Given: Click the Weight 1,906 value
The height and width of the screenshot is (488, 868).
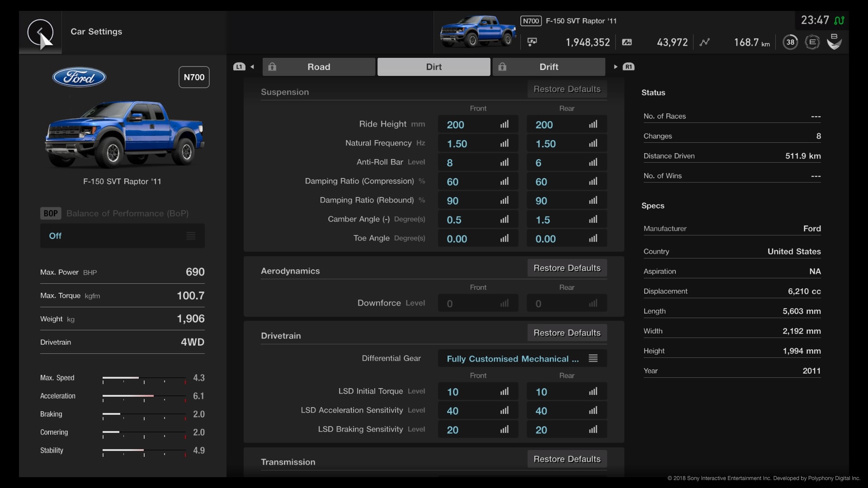Looking at the screenshot, I should point(191,319).
